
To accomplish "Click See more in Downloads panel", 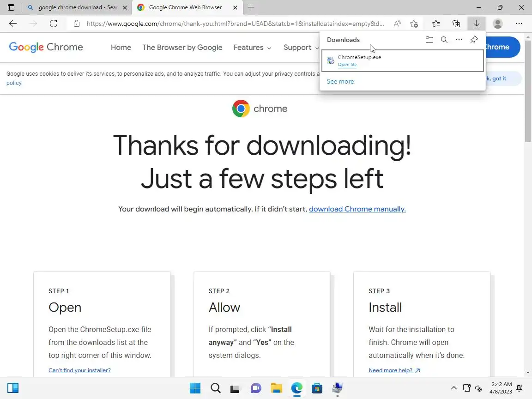I will (x=340, y=81).
